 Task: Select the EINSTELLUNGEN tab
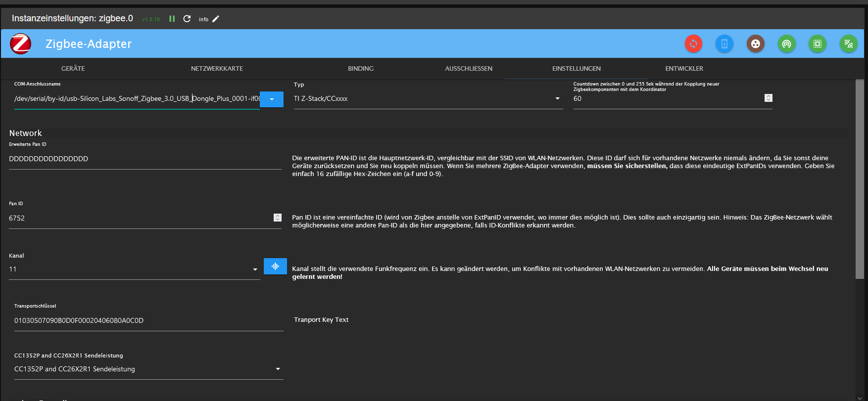coord(577,68)
